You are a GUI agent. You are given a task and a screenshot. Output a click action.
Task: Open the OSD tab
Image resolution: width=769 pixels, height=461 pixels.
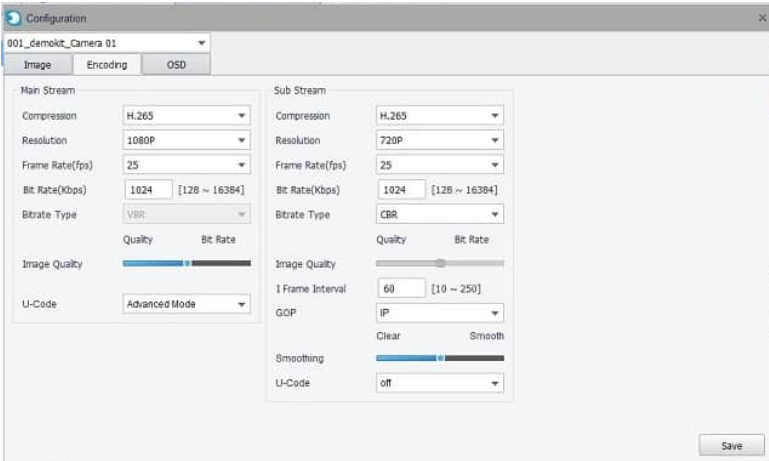tap(176, 64)
